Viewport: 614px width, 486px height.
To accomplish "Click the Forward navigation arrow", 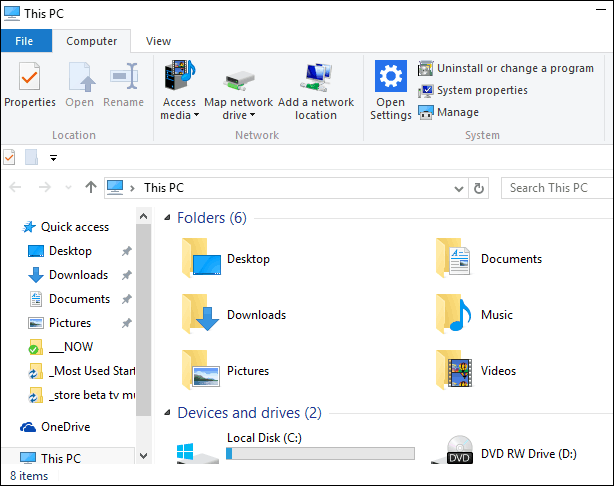I will [45, 187].
